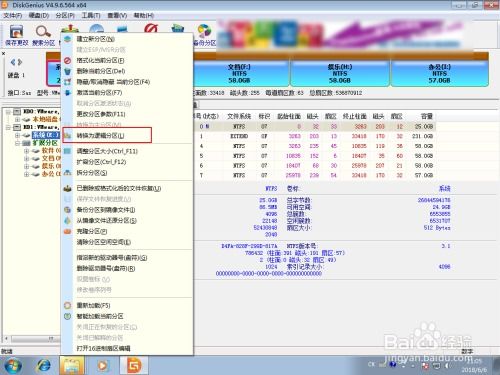Go to next disk with right arrow

click(x=20, y=62)
